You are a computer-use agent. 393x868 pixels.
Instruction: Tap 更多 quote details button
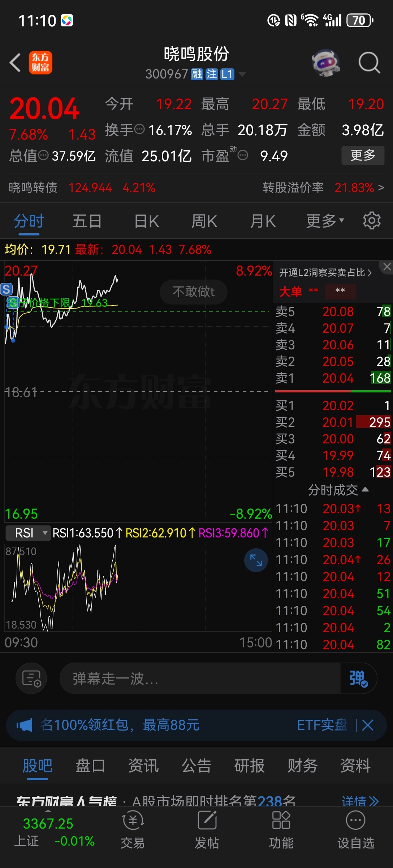(x=363, y=156)
